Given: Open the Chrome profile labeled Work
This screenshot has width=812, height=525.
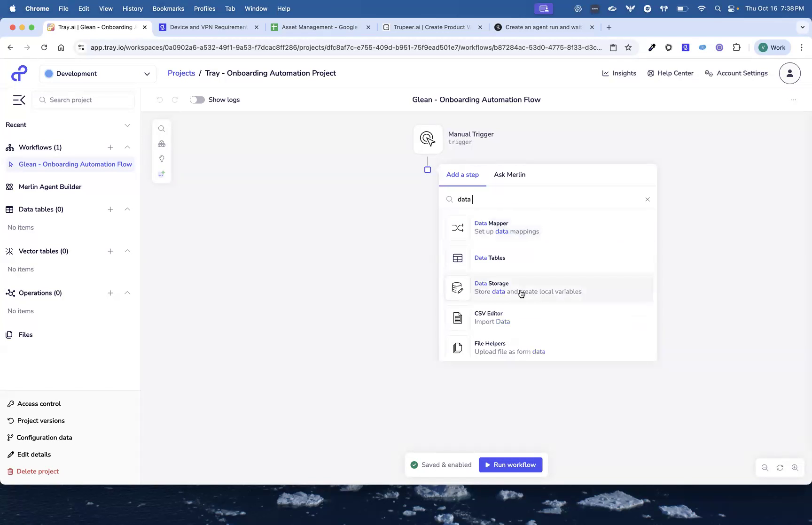Looking at the screenshot, I should 772,47.
